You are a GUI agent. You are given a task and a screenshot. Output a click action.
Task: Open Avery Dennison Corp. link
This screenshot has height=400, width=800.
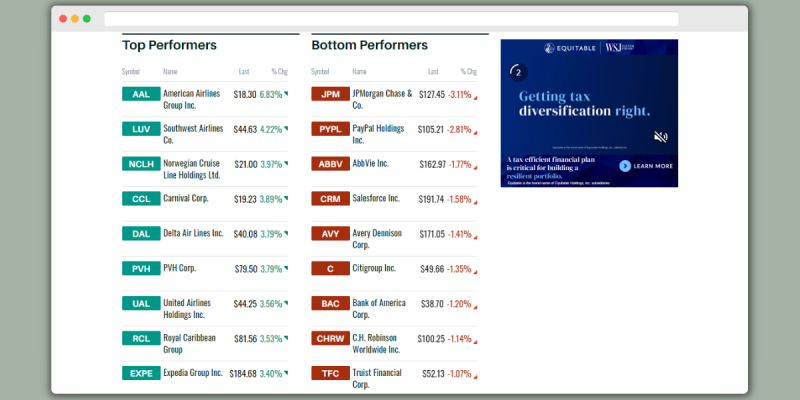(x=377, y=239)
